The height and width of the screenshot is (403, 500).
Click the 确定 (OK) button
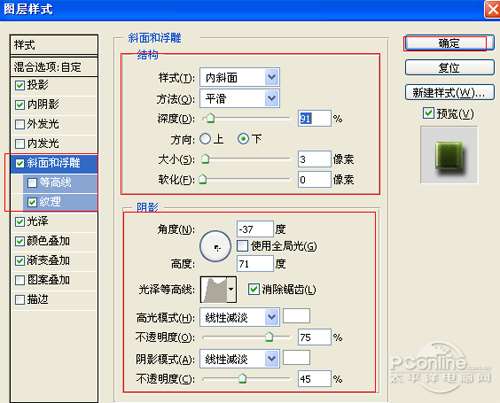tap(449, 43)
